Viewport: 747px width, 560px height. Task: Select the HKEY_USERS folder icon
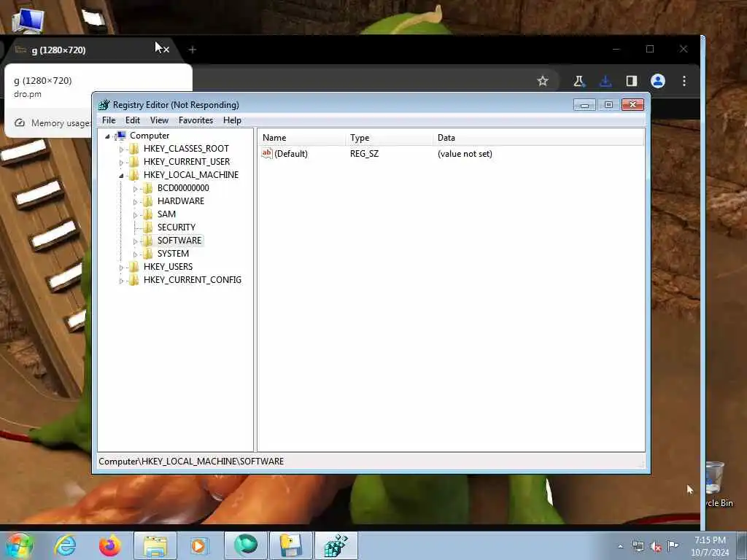point(135,267)
